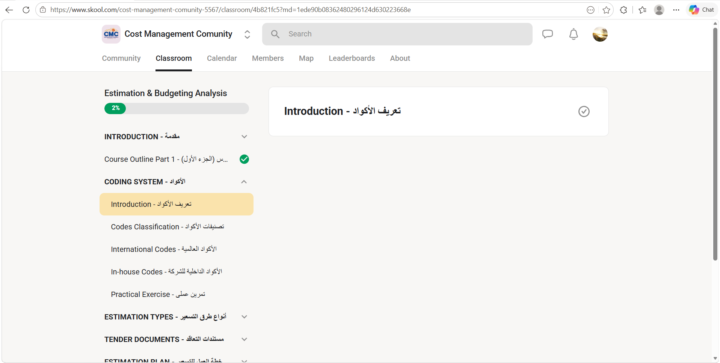The image size is (720, 363).
Task: Collapse the CODING SYSTEM section chevron
Action: (244, 182)
